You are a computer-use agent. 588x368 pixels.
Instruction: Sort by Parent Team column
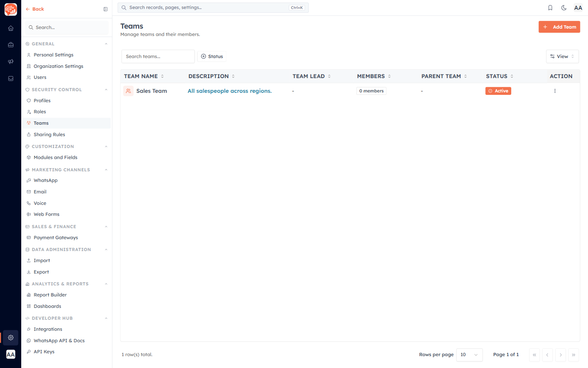coord(444,76)
